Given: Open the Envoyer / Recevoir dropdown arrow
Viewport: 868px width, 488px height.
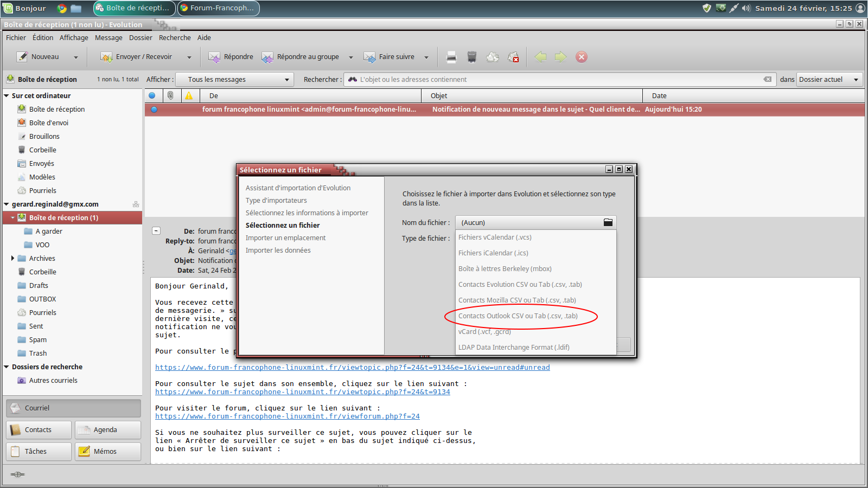Looking at the screenshot, I should coord(189,57).
